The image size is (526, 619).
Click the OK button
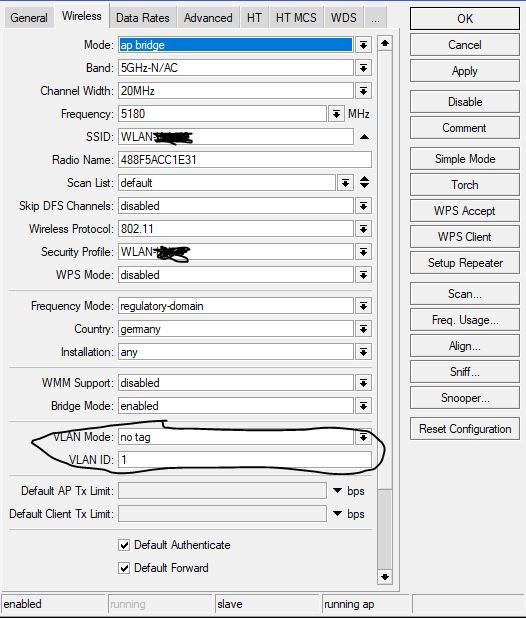[x=465, y=19]
